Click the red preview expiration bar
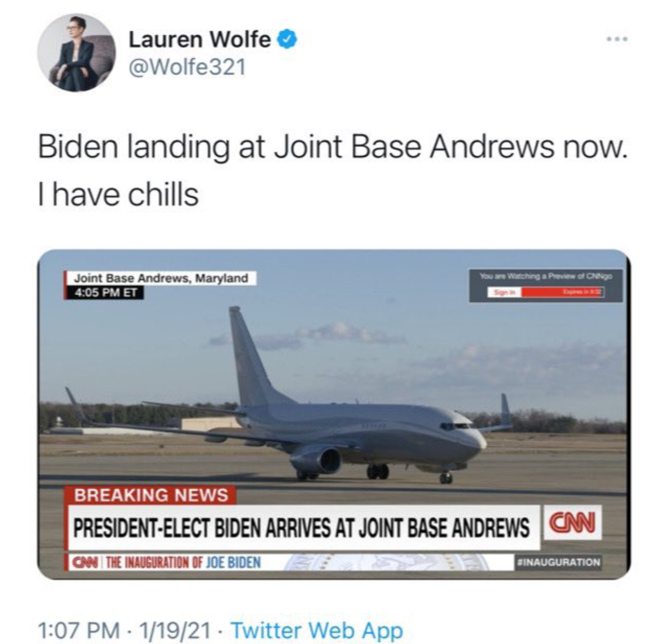 click(562, 292)
